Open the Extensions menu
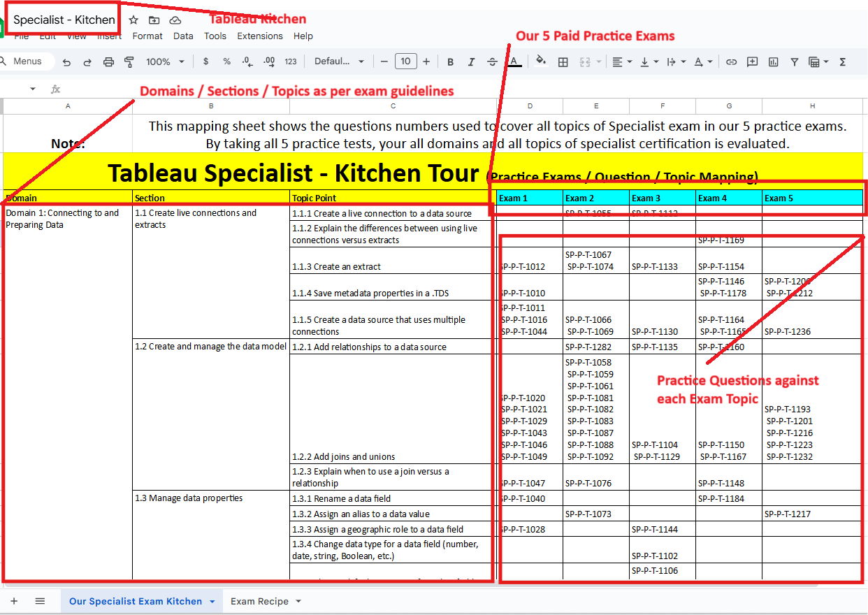 [260, 36]
